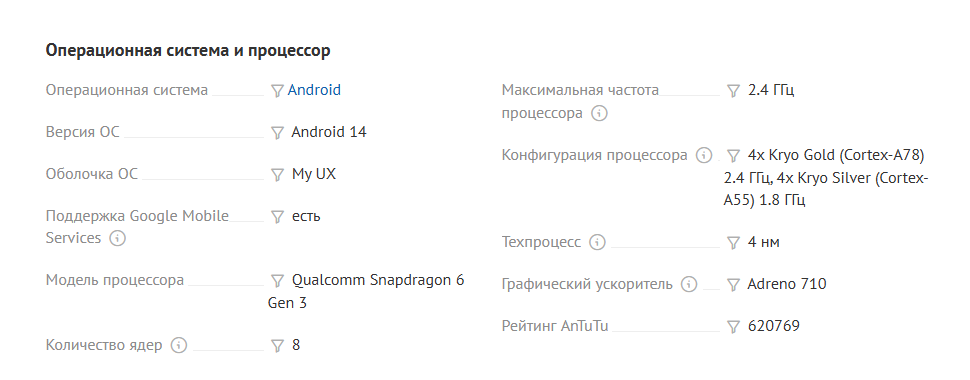
Task: Open info hint next to Техпроцесс
Action: click(597, 243)
